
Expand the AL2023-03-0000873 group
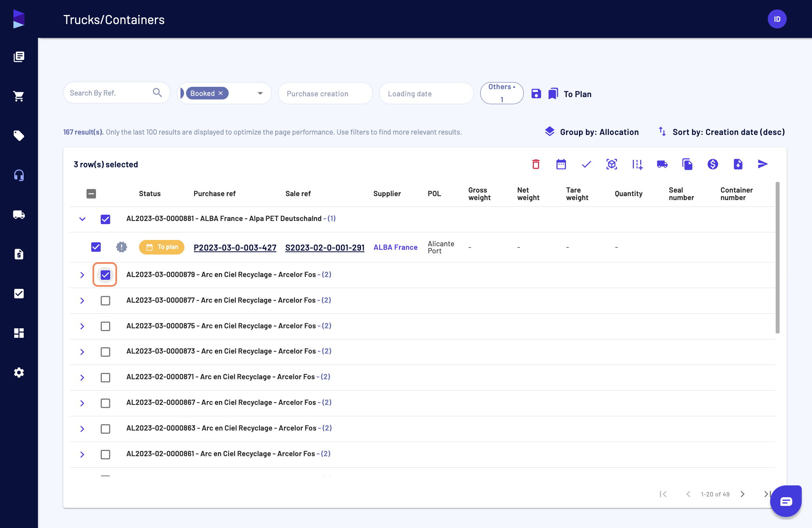[82, 352]
